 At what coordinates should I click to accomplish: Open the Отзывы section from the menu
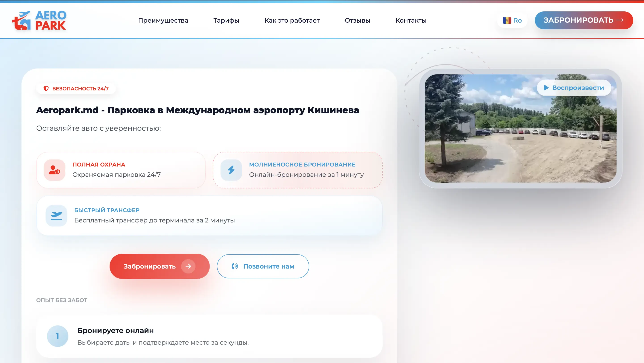click(x=358, y=21)
